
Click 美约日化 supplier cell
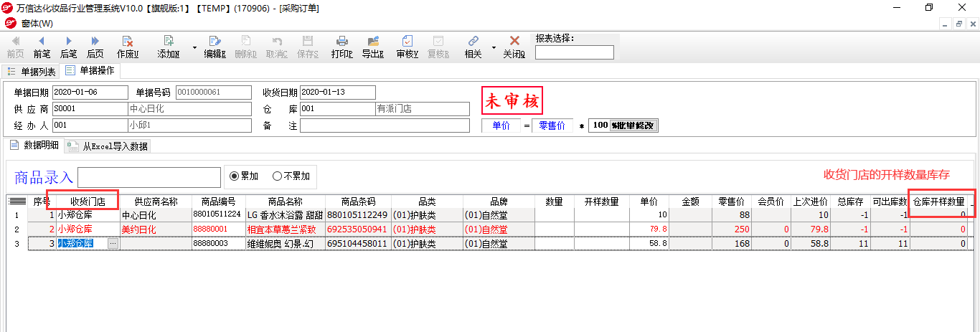[x=156, y=229]
